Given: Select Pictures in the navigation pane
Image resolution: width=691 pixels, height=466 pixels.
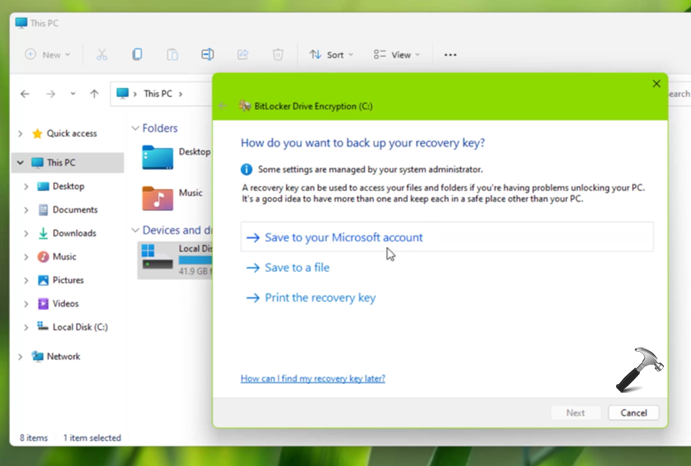Looking at the screenshot, I should [x=68, y=280].
